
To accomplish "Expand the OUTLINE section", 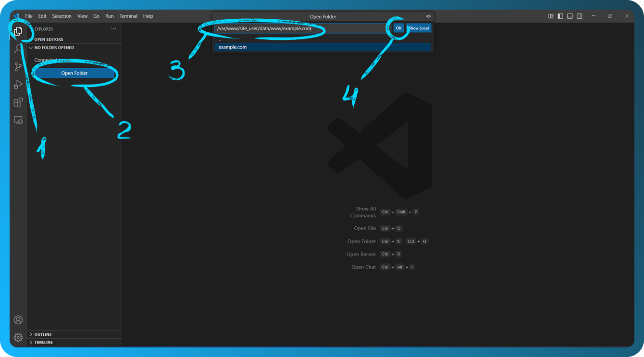I will [43, 334].
